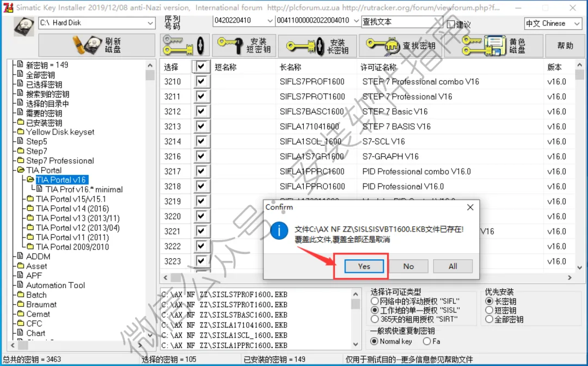Open the 00411000002022004010 dropdown

tap(356, 21)
